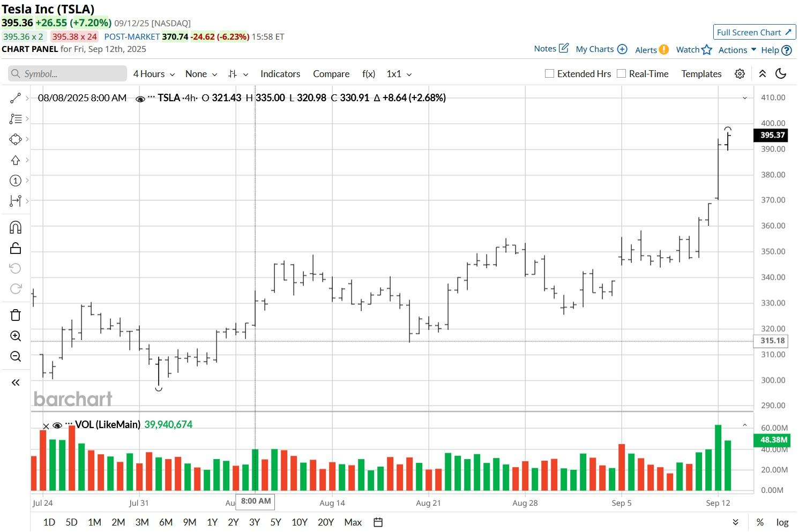Select the 20Y time range
This screenshot has width=799, height=532.
tap(326, 522)
